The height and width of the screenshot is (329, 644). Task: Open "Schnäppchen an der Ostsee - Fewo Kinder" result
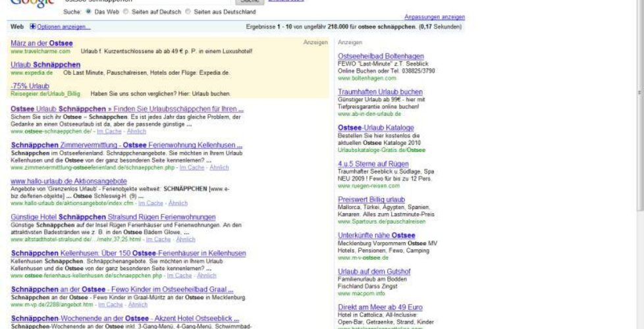(x=122, y=290)
